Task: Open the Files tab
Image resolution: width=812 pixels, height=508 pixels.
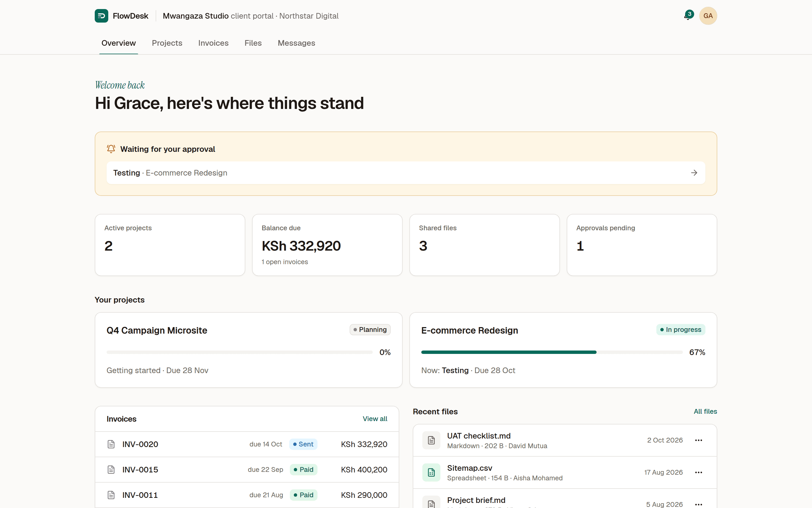Action: click(253, 43)
